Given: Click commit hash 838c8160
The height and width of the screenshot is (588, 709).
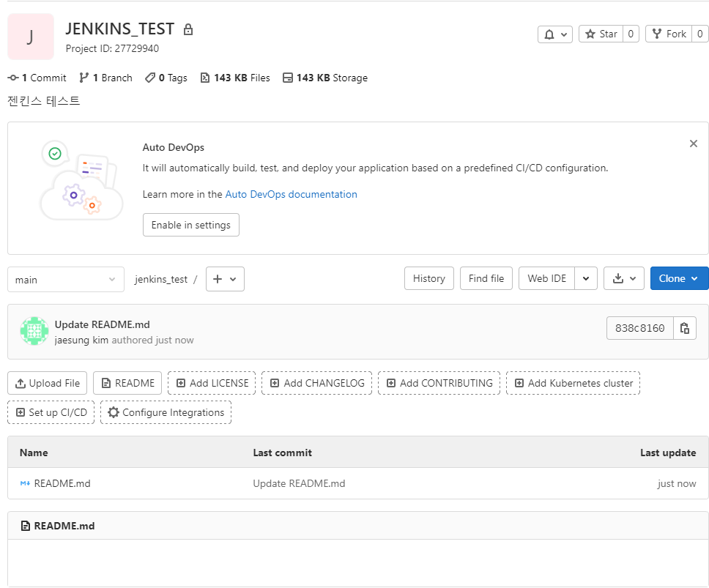Looking at the screenshot, I should pyautogui.click(x=640, y=328).
